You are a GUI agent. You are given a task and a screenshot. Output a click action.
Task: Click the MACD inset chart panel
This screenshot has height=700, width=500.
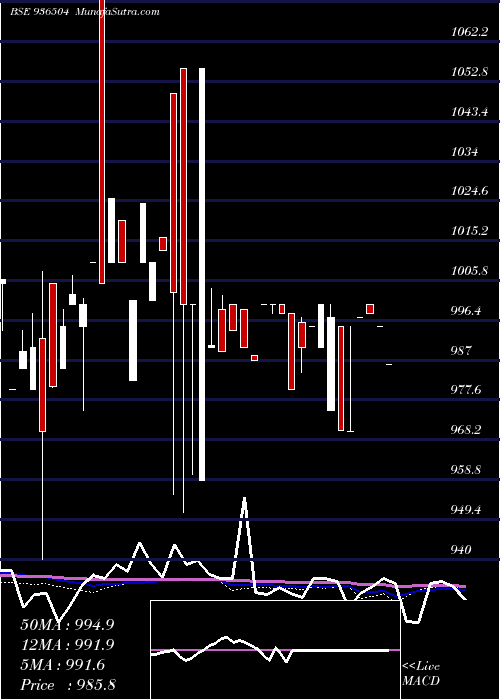click(275, 650)
